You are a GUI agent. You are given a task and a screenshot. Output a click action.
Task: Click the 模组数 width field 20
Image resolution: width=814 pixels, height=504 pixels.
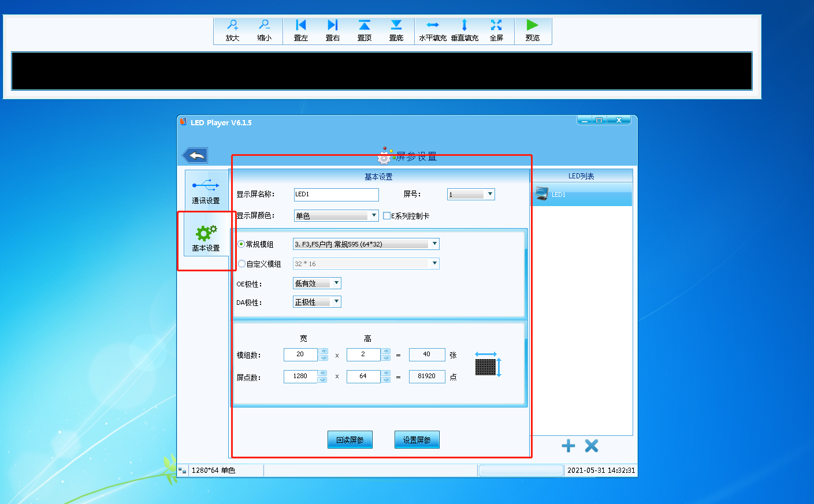[x=300, y=354]
